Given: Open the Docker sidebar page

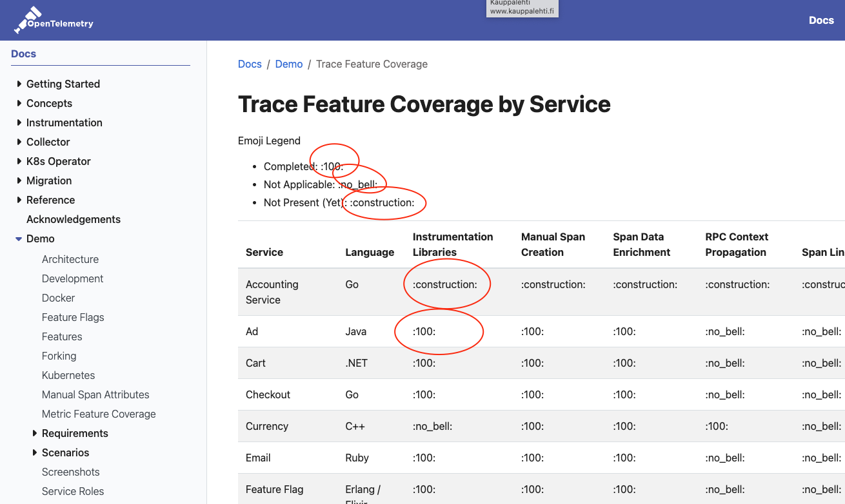Looking at the screenshot, I should pyautogui.click(x=59, y=298).
